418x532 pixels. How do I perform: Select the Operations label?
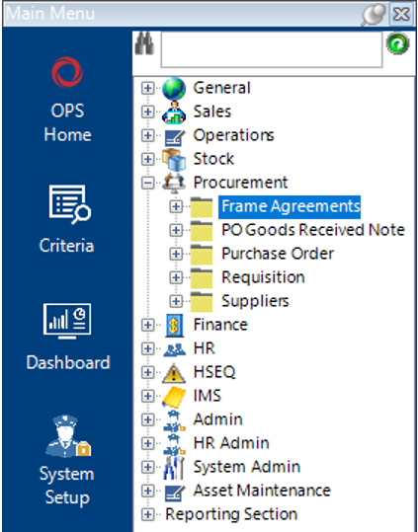click(233, 136)
